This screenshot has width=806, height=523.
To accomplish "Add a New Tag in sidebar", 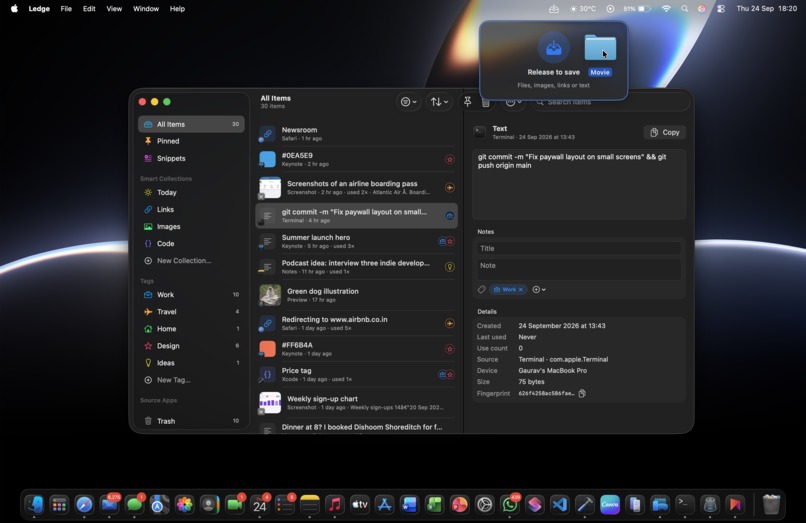I will pos(191,380).
